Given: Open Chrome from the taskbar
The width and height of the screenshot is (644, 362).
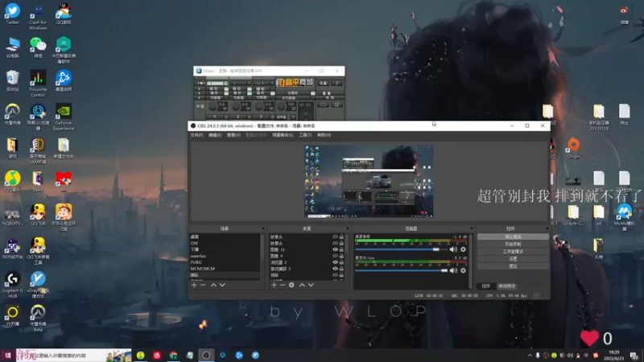Looking at the screenshot, I should point(173,355).
